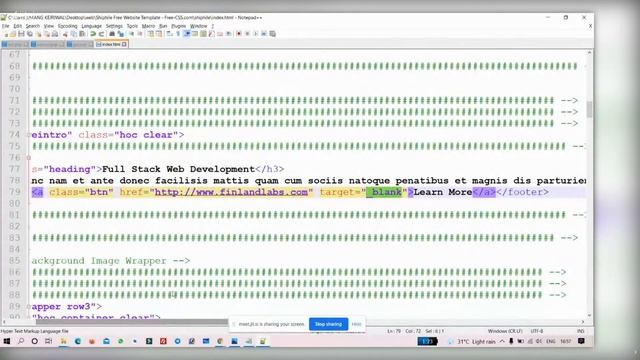Toggle word wrap in toolbar

[x=169, y=34]
